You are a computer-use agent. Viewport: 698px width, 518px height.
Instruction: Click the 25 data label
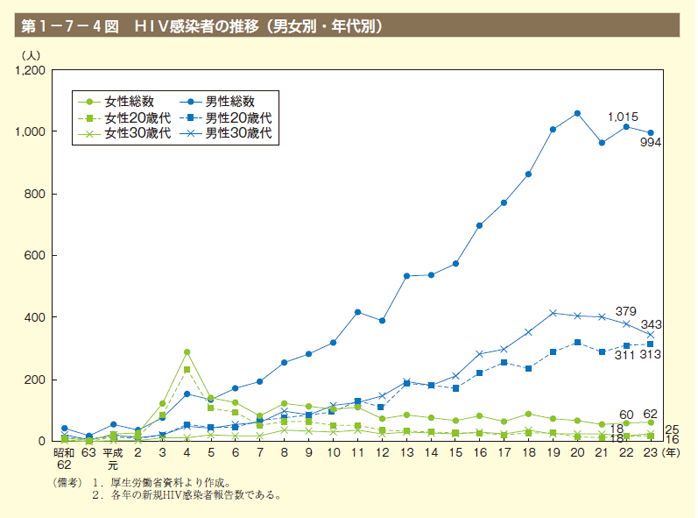point(672,429)
